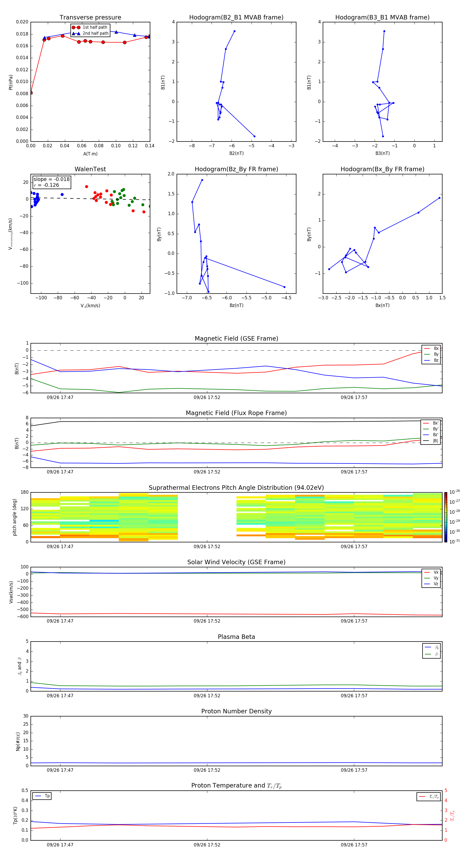Click the 'A(T·m)' x-axis label
This screenshot has height=868, width=473.
pos(90,154)
